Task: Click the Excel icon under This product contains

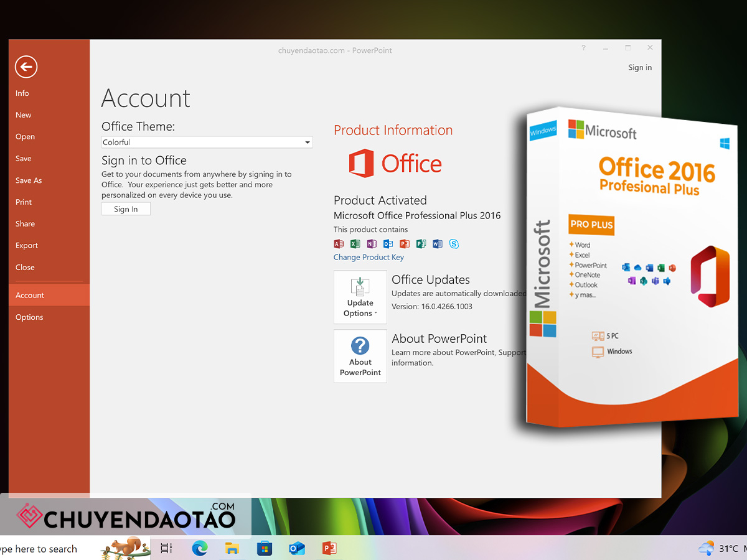Action: (355, 244)
